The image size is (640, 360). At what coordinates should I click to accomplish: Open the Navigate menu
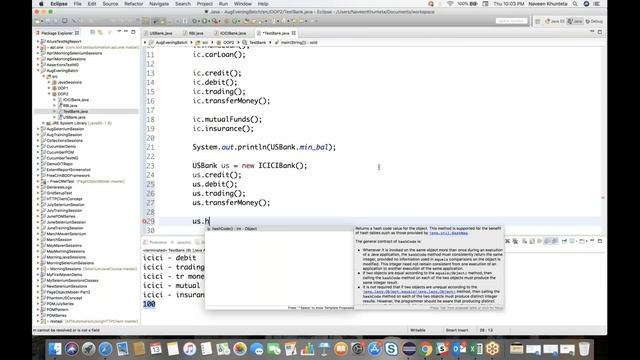[159, 4]
